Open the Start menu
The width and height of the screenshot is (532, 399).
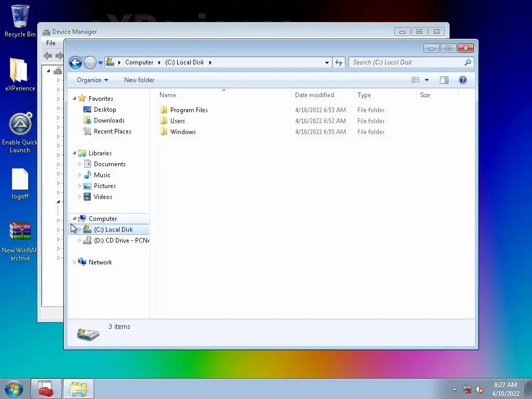14,389
